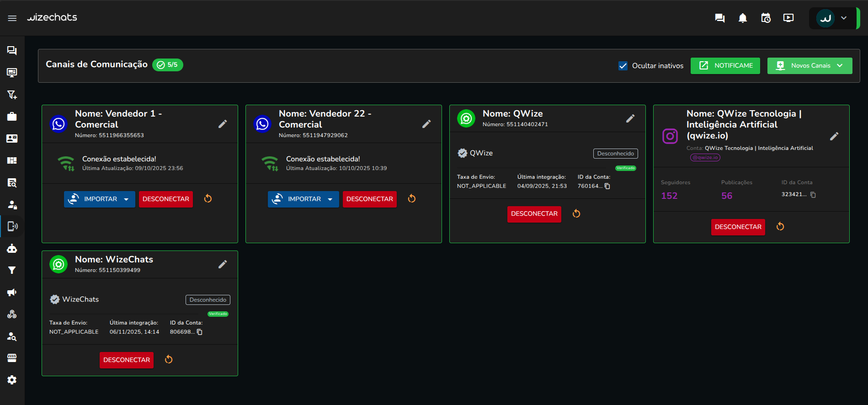Open internal chat icon in top bar
The image size is (868, 405).
click(x=720, y=18)
